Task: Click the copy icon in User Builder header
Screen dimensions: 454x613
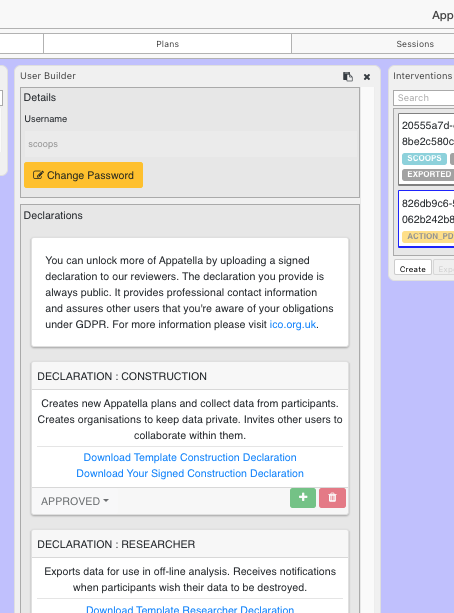Action: pos(348,77)
